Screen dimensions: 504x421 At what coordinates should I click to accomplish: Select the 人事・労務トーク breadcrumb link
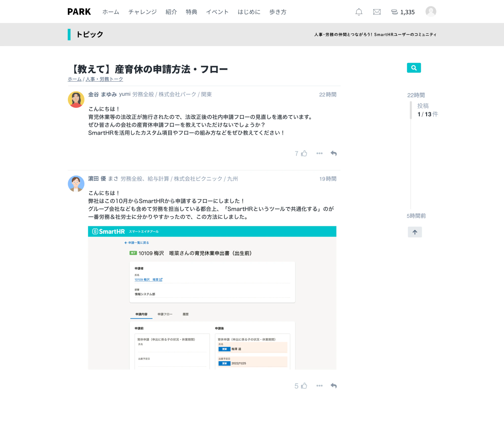pyautogui.click(x=104, y=79)
